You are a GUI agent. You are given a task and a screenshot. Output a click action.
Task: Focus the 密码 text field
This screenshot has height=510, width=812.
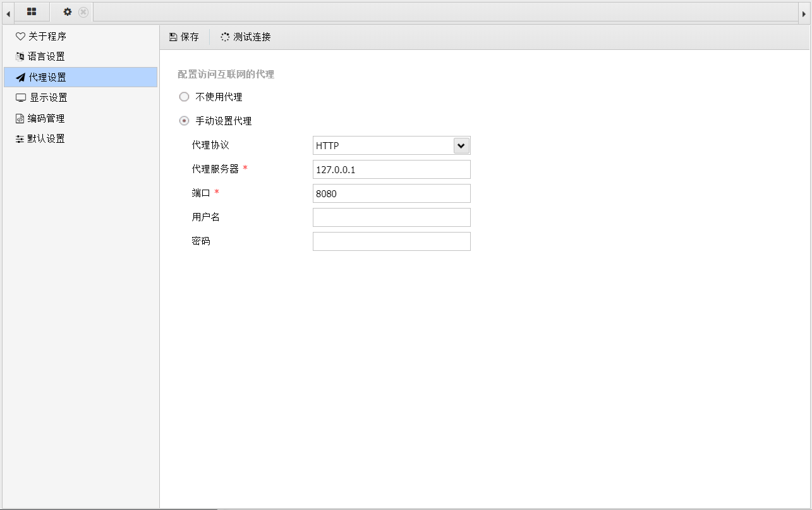(x=391, y=242)
